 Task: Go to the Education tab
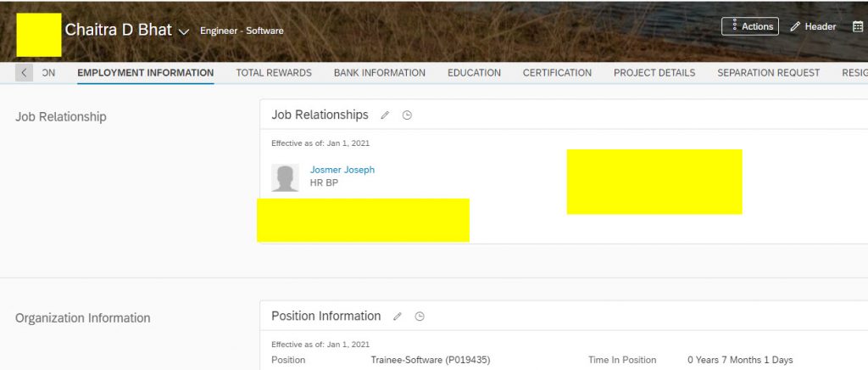475,73
